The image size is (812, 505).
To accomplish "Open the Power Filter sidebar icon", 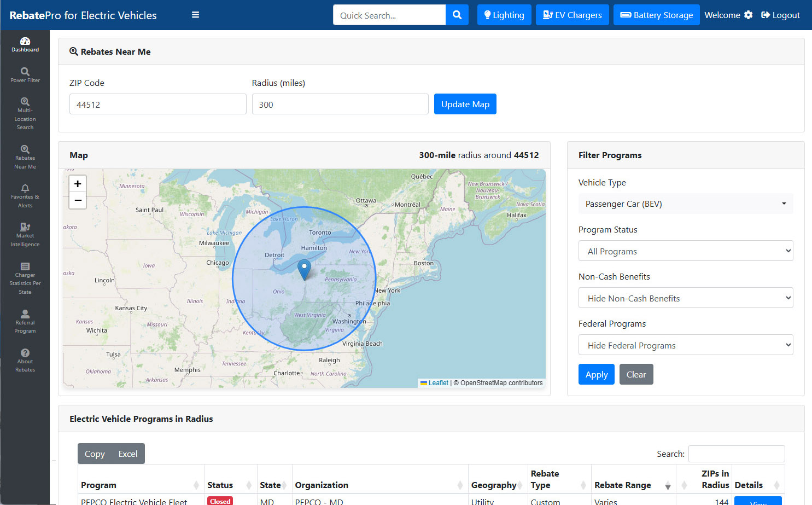I will point(25,72).
